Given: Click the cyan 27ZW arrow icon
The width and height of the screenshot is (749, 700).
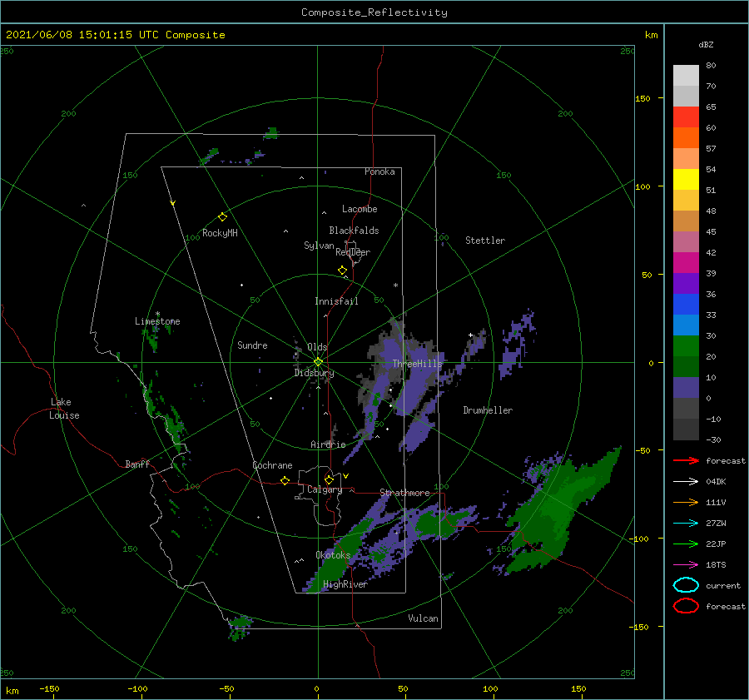Looking at the screenshot, I should coord(686,524).
